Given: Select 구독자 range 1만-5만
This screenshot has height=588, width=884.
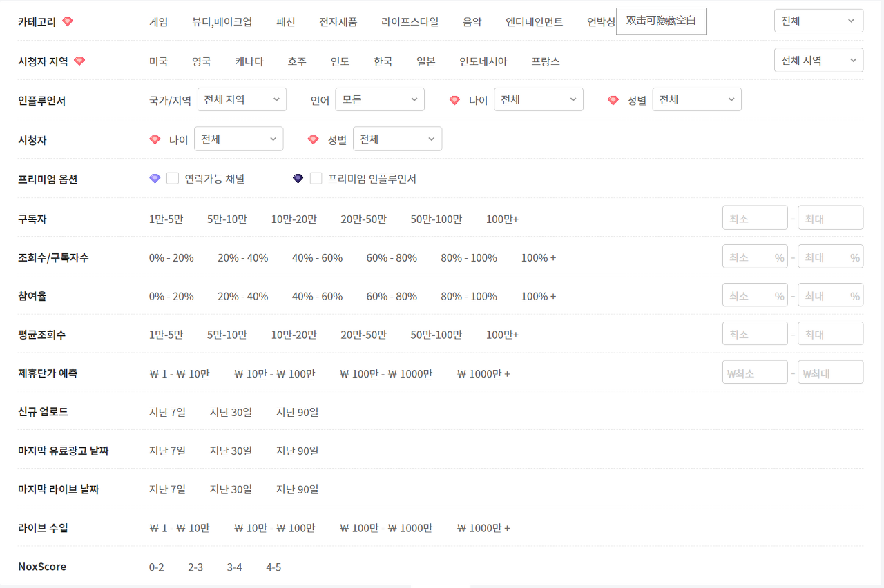Looking at the screenshot, I should (166, 219).
